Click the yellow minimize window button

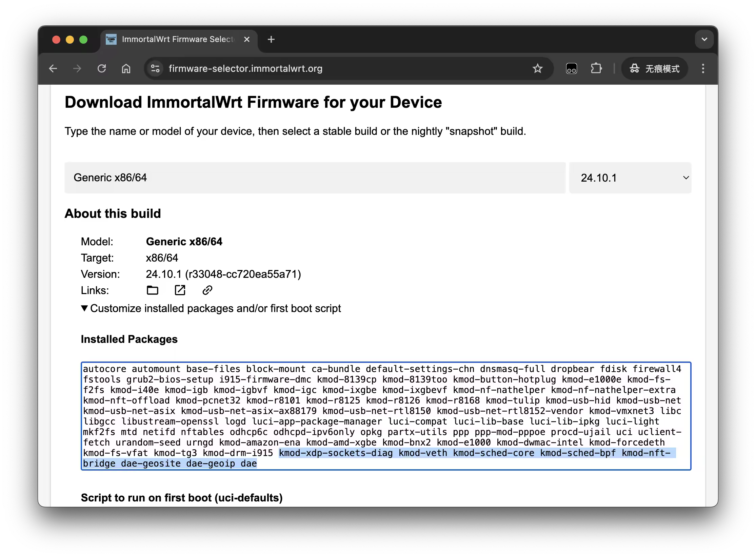coord(70,40)
